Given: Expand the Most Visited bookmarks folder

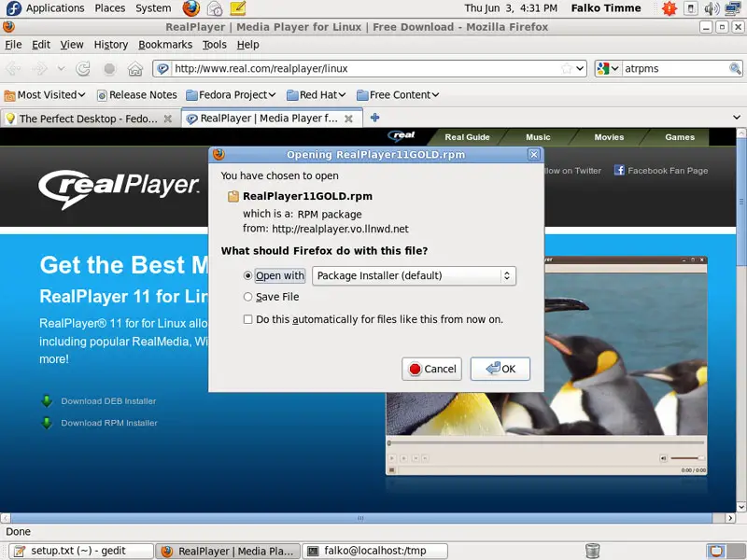Looking at the screenshot, I should [45, 95].
